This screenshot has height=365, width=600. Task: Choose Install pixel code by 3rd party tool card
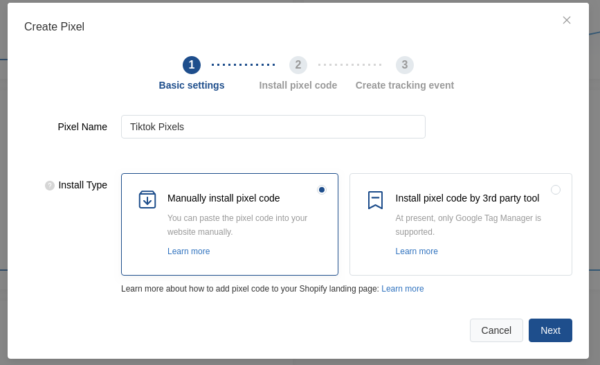461,224
